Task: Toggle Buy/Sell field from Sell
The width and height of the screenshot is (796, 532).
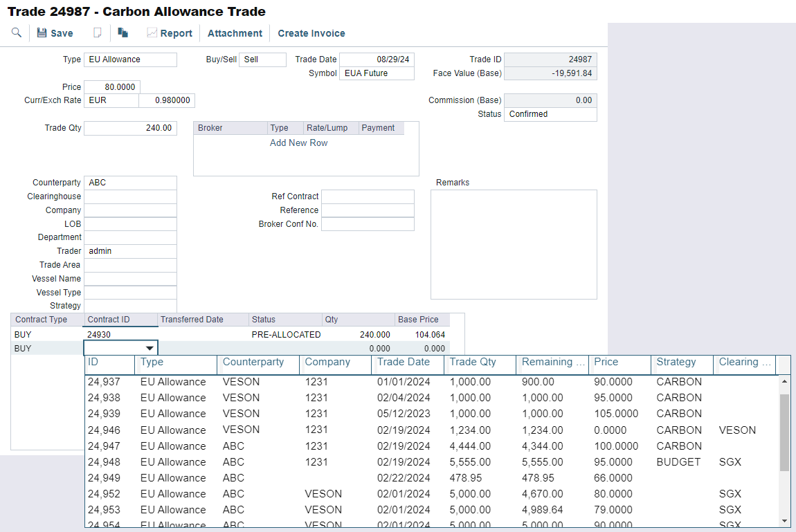Action: pyautogui.click(x=262, y=59)
